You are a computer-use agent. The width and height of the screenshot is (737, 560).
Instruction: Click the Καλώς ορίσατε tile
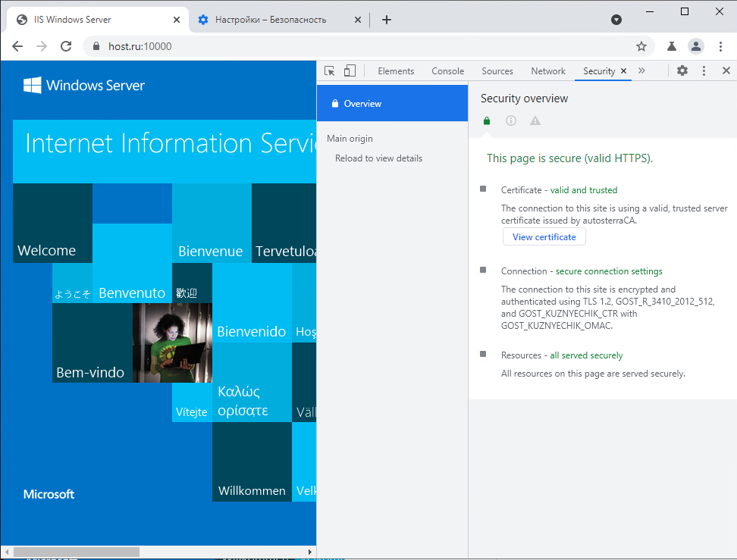252,383
